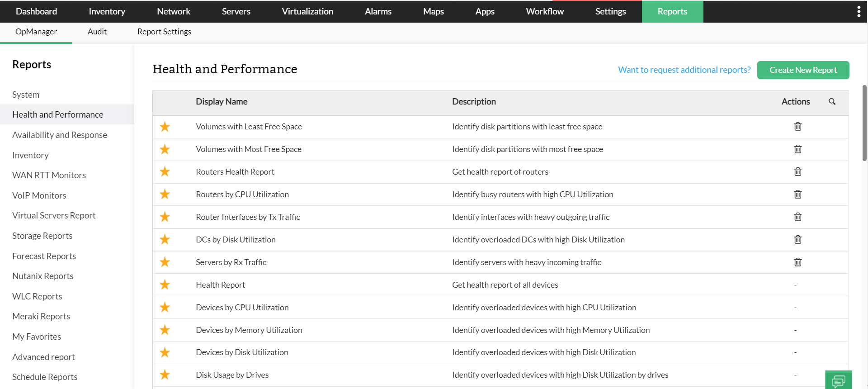Open the Routers by CPU Utilization report
The image size is (868, 389).
tap(242, 194)
